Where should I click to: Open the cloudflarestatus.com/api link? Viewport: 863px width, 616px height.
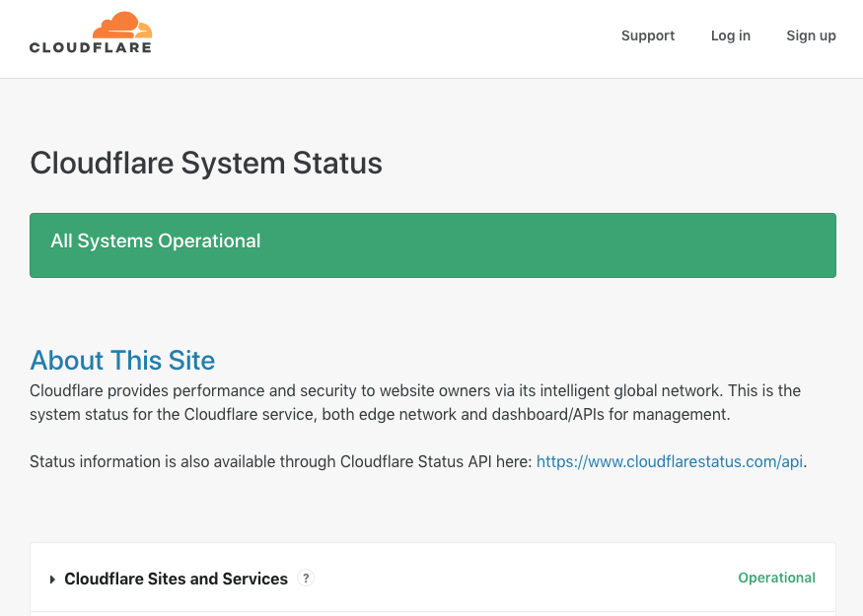(x=670, y=461)
